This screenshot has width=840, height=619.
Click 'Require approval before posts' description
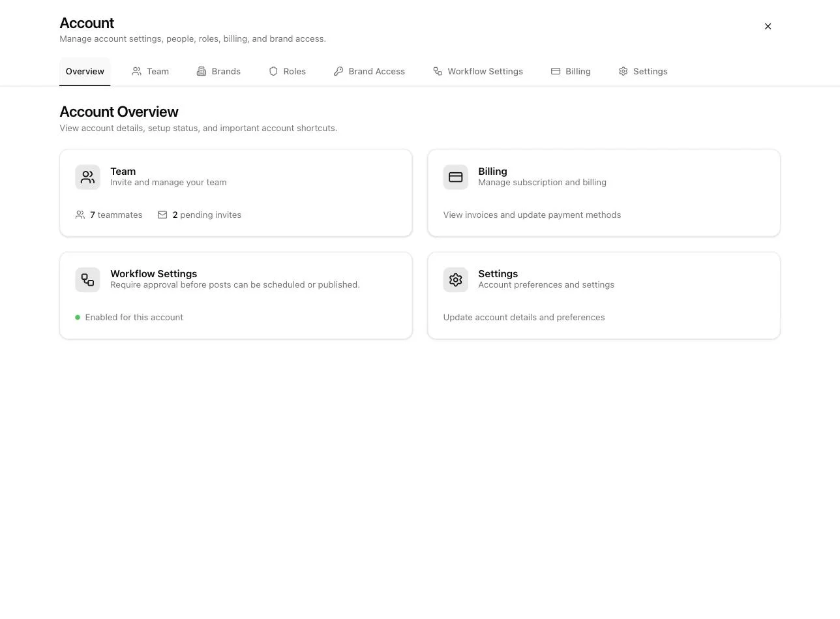point(235,285)
